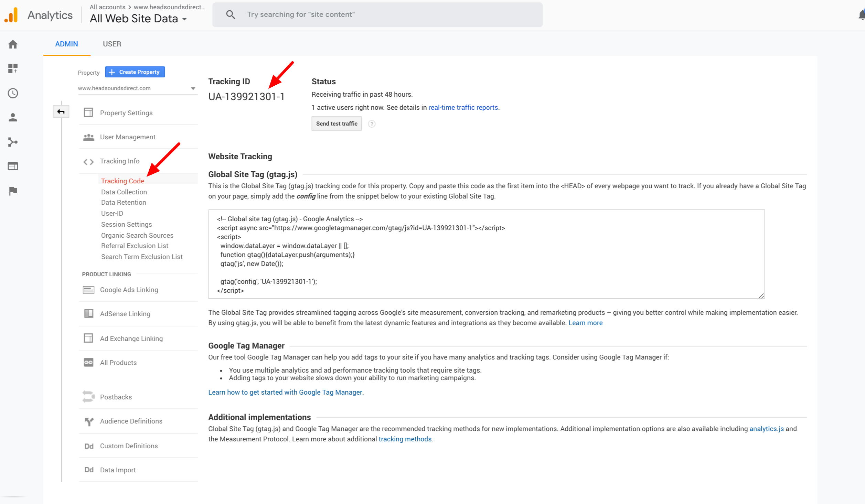The image size is (865, 504).
Task: Click the search magnifier icon
Action: click(x=230, y=14)
